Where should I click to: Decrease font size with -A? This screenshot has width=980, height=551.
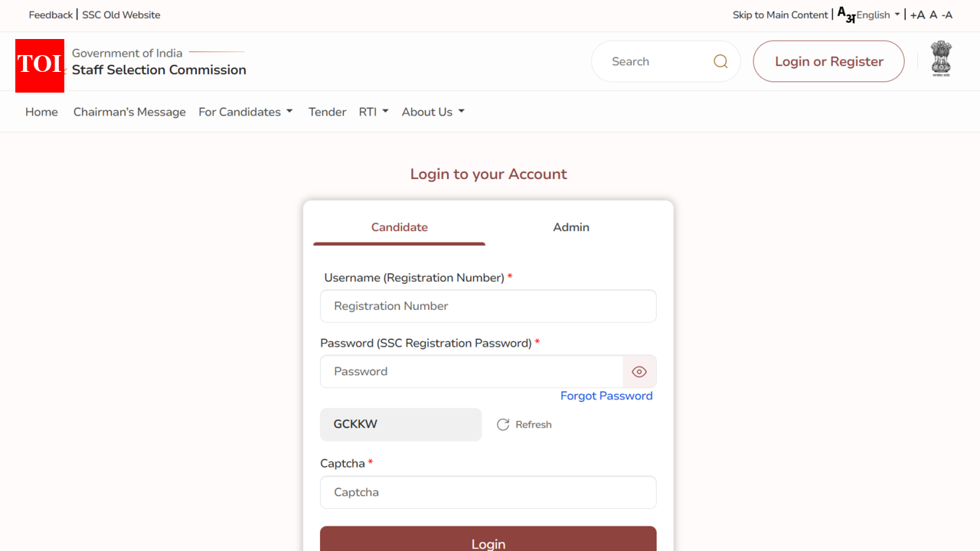tap(947, 15)
